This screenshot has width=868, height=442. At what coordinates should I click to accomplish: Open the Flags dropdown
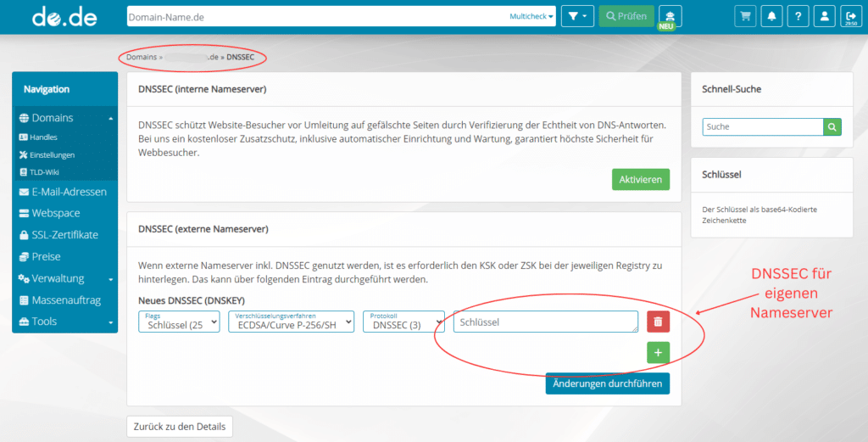point(179,322)
